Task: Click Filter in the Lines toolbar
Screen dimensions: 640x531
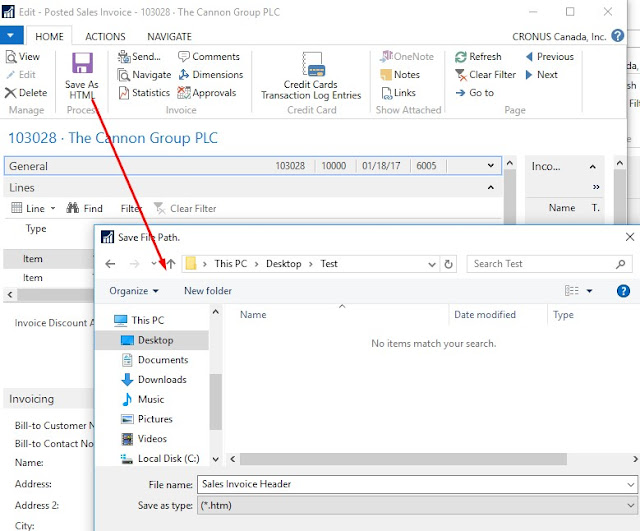Action: 131,209
